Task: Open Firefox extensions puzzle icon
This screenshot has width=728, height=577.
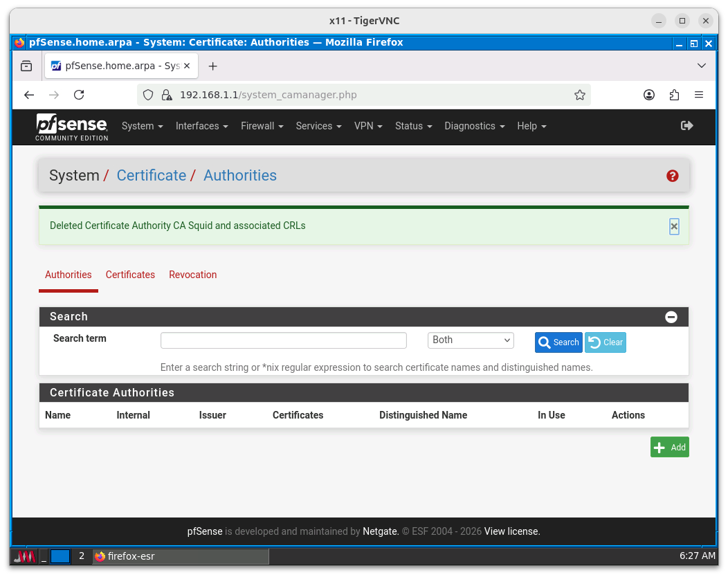Action: point(674,95)
